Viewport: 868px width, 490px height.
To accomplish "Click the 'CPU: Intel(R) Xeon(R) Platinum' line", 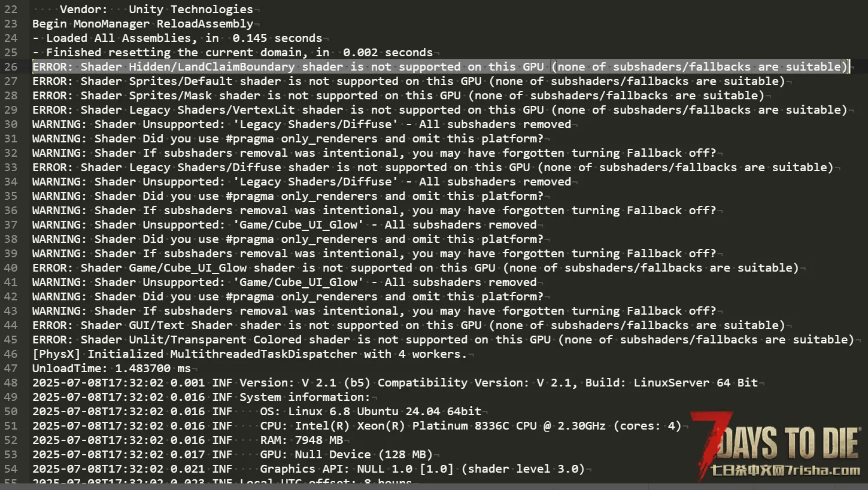I will tap(357, 425).
